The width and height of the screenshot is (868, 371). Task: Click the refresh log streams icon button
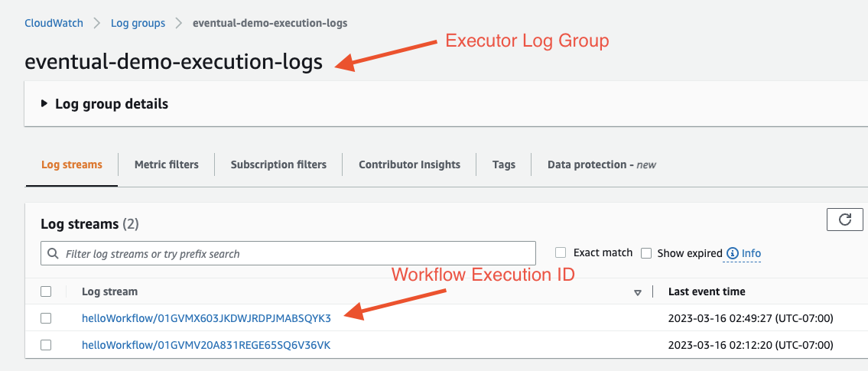[844, 220]
